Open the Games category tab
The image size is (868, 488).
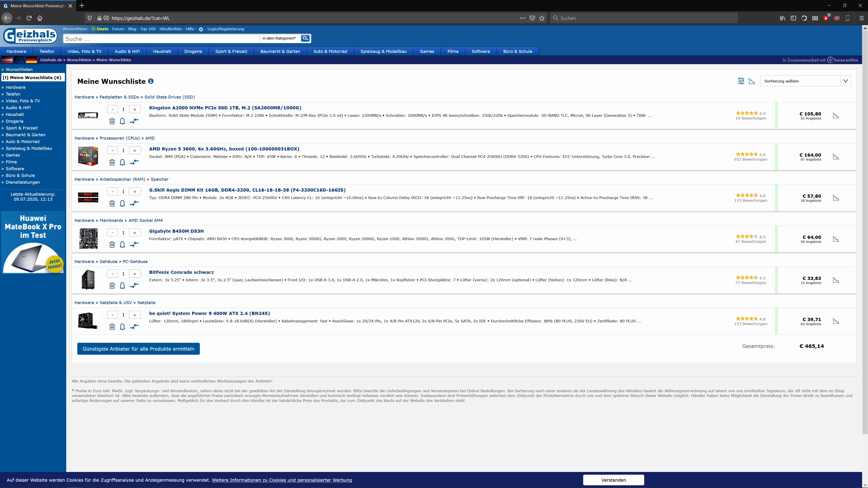point(427,52)
